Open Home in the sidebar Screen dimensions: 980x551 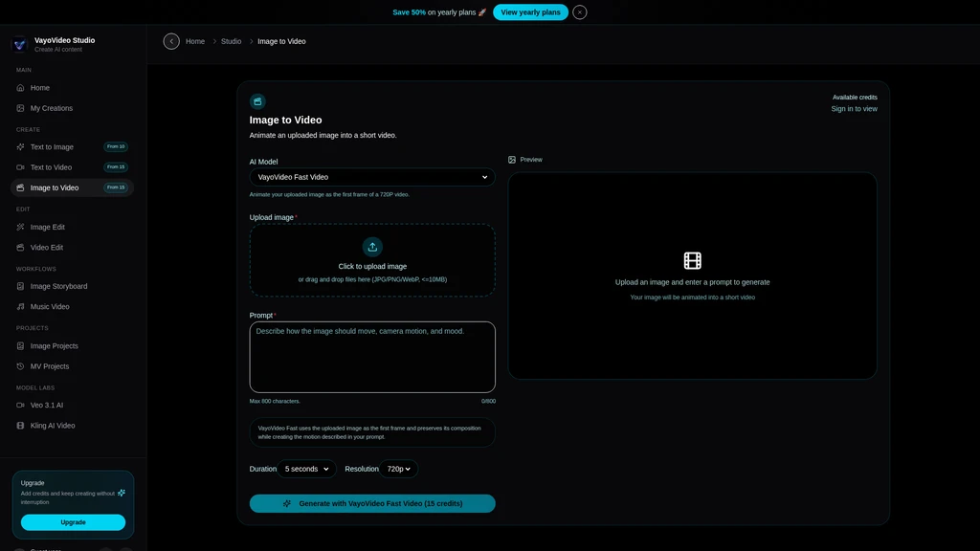(x=72, y=88)
